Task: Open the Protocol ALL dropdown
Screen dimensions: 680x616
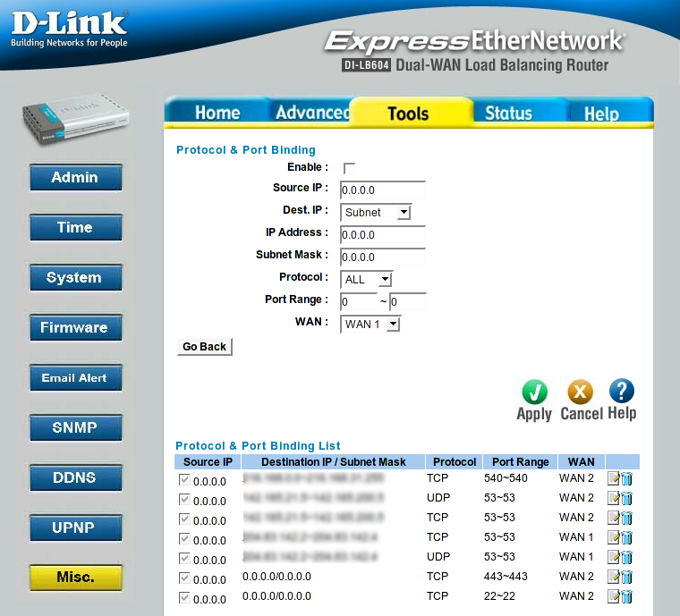Action: (x=366, y=280)
